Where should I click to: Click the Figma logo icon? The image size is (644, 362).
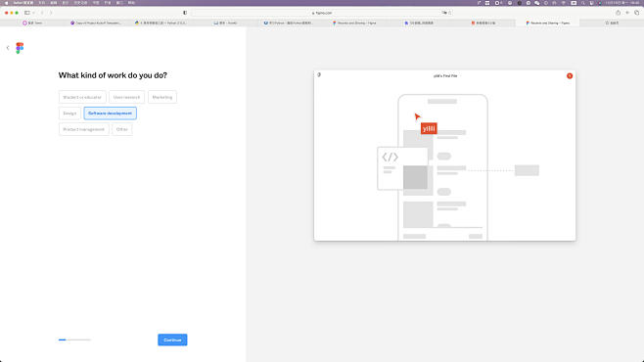click(20, 48)
